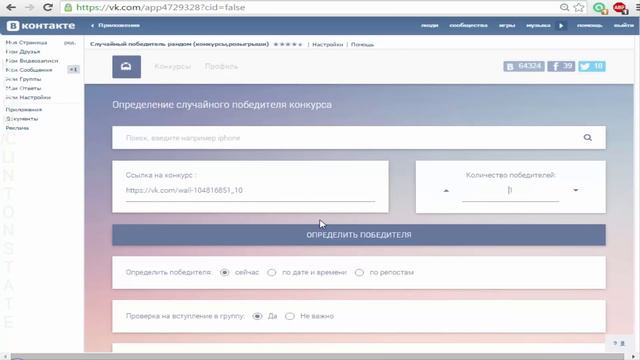Open 'помощь' in VK top menu
Screen dimensions: 640x360
click(589, 25)
